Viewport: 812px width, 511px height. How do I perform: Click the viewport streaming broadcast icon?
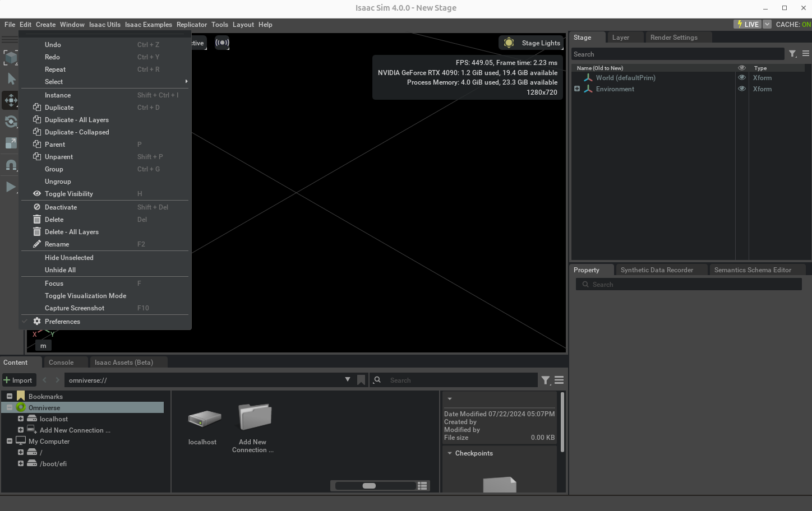click(222, 43)
